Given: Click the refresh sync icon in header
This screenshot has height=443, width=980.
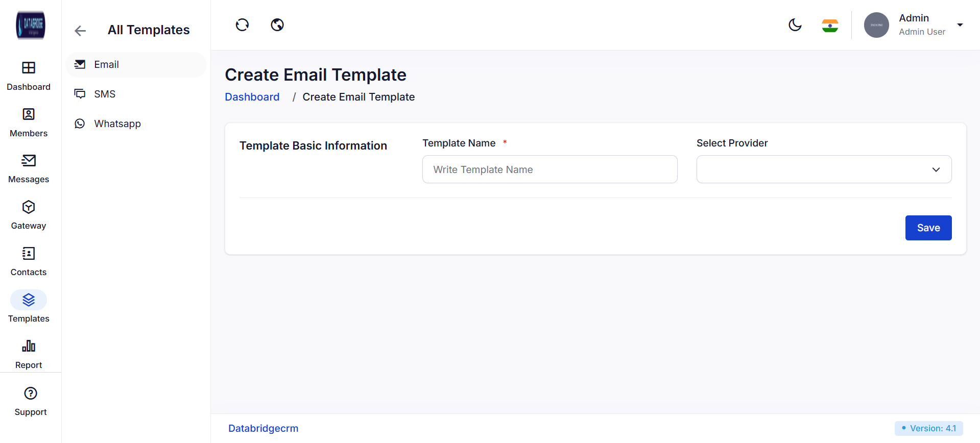Looking at the screenshot, I should (x=242, y=24).
